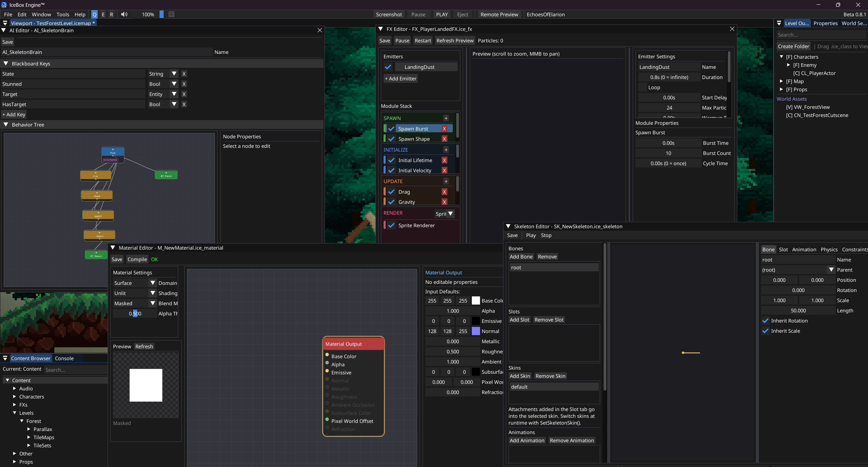Select the E transform mode icon
868x467 pixels.
pyautogui.click(x=103, y=15)
